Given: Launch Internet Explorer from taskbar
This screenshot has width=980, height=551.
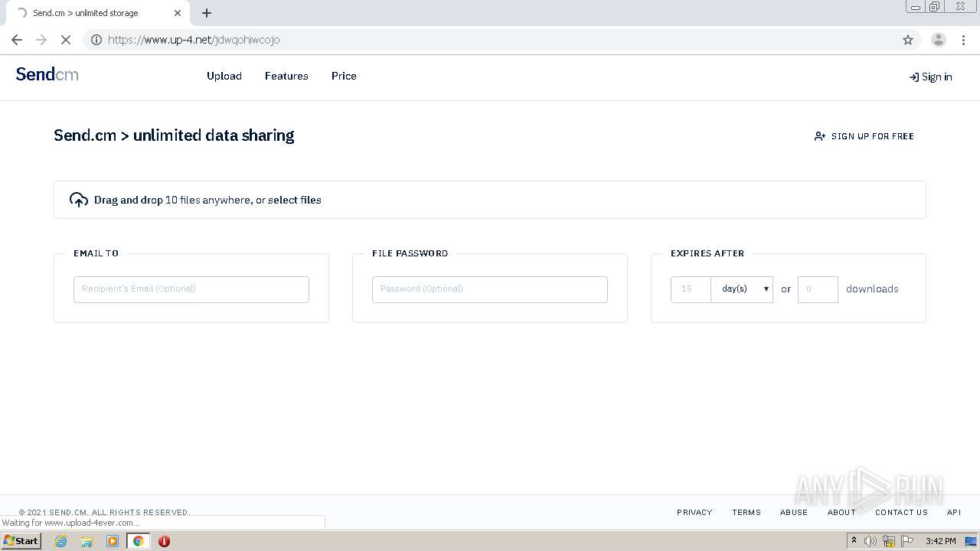Looking at the screenshot, I should click(61, 541).
